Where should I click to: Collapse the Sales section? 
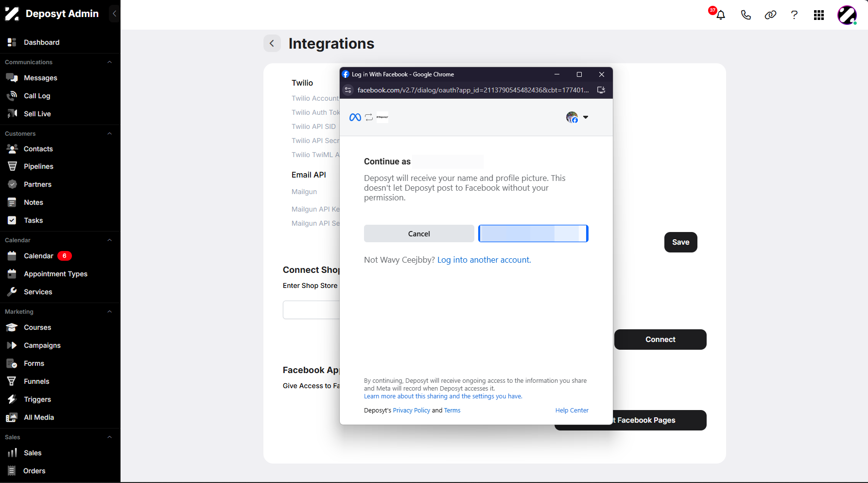click(x=109, y=437)
